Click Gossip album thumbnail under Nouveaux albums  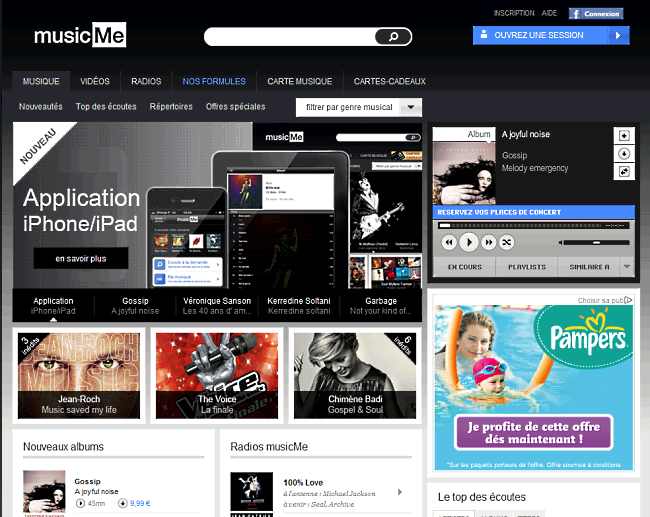(44, 493)
